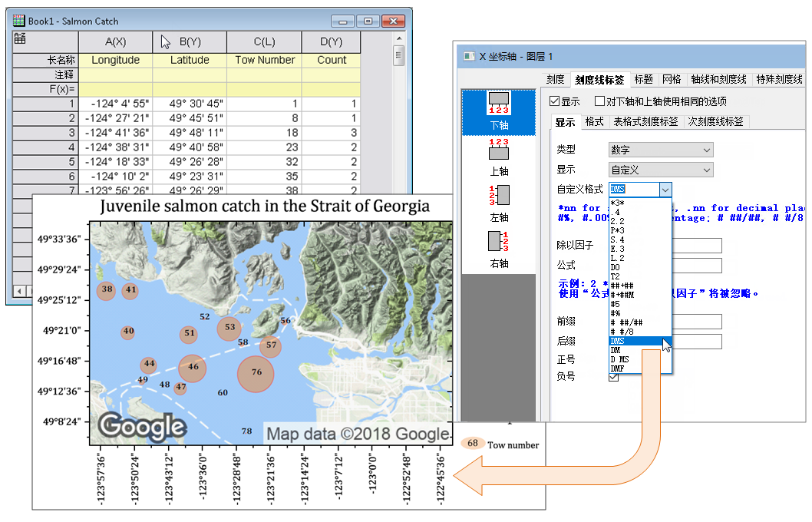812x522 pixels.
Task: Enable 对下轴和上轴使用相同的选项 checkbox
Action: click(x=599, y=101)
